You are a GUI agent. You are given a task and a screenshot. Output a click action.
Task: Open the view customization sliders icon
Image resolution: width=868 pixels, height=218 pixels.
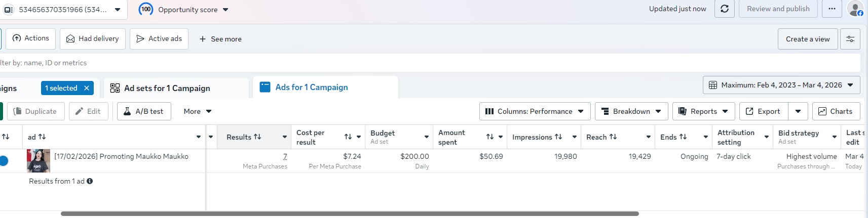(x=850, y=39)
